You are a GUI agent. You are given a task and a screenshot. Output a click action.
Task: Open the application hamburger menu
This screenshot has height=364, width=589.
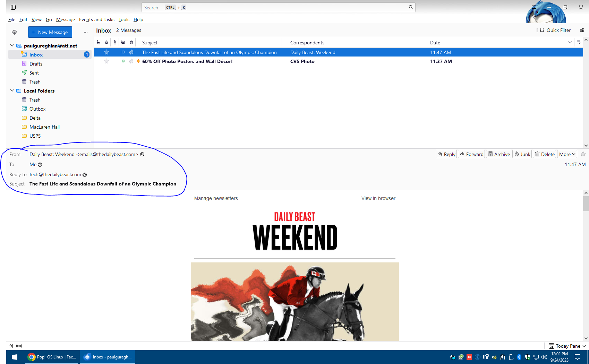534,7
